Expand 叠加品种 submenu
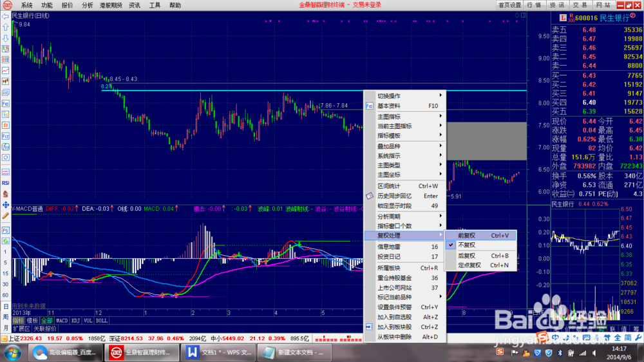This screenshot has height=362, width=644. (x=404, y=146)
